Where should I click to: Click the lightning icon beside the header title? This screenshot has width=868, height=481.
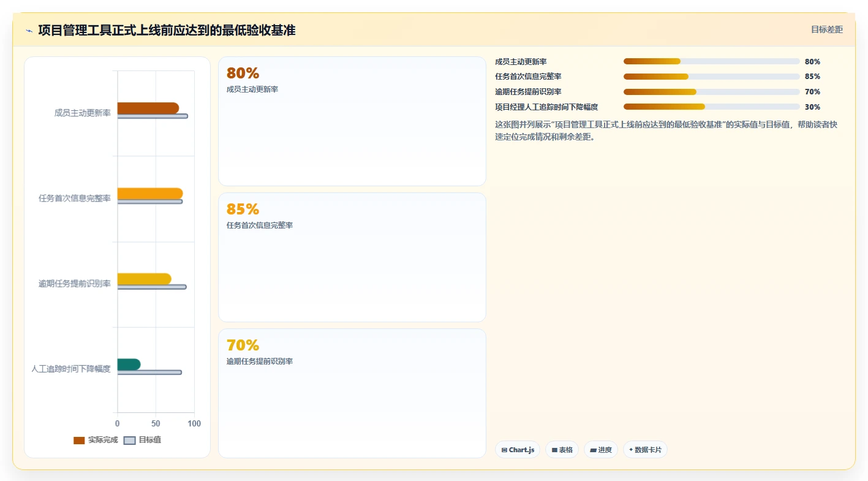[29, 31]
